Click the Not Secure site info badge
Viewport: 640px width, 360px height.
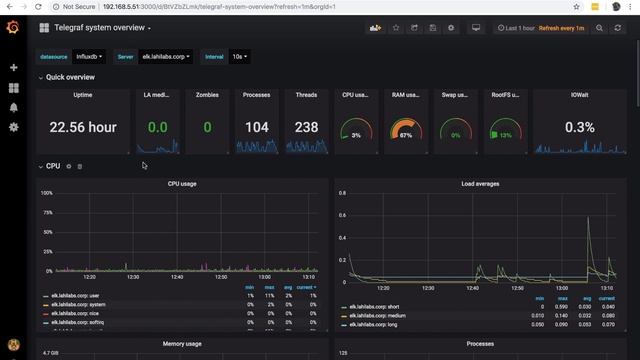(x=74, y=7)
